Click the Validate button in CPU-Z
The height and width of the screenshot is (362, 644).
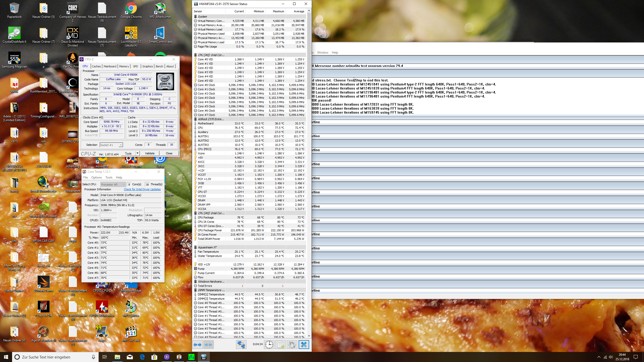[150, 153]
